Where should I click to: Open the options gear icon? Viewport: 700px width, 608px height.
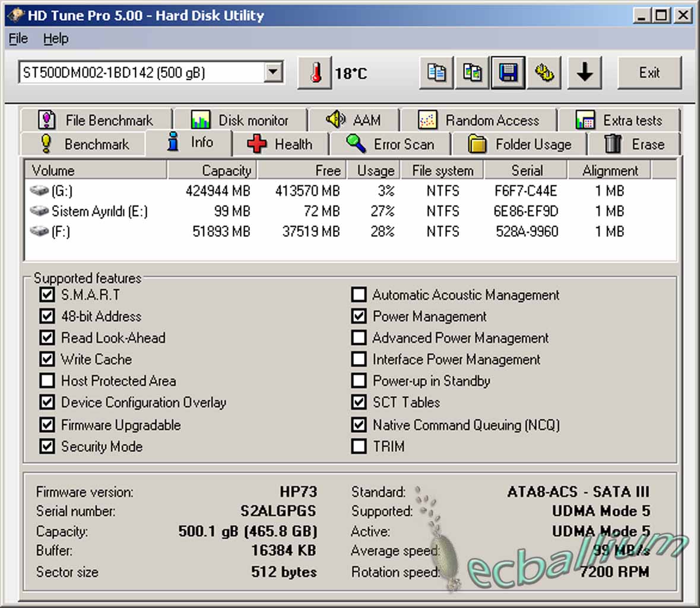pyautogui.click(x=544, y=73)
